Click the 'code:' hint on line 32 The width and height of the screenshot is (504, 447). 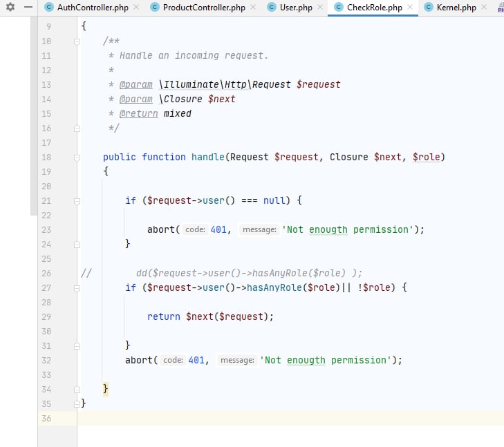click(173, 361)
